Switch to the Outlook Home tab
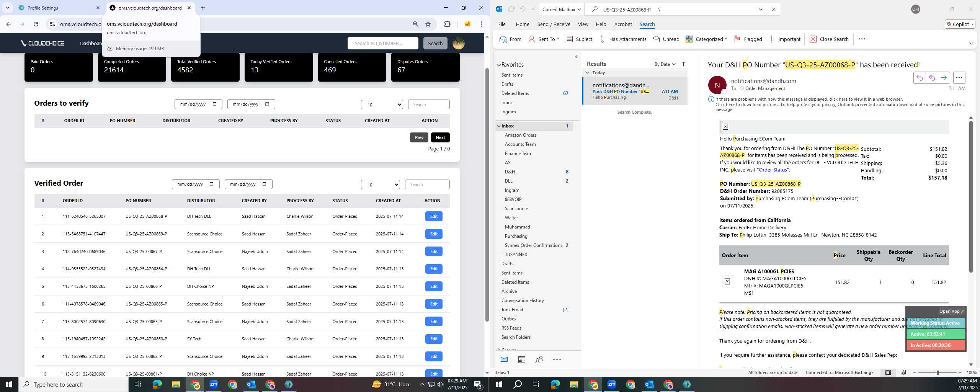The width and height of the screenshot is (980, 392). pos(523,24)
